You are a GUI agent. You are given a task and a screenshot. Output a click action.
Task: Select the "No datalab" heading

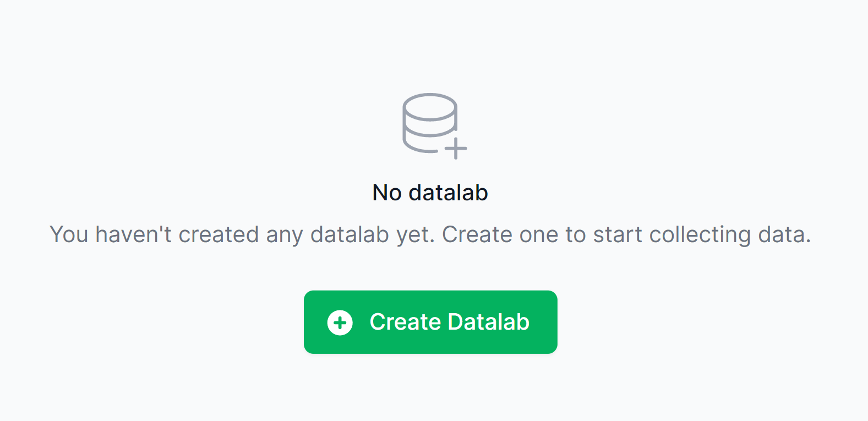pos(430,193)
